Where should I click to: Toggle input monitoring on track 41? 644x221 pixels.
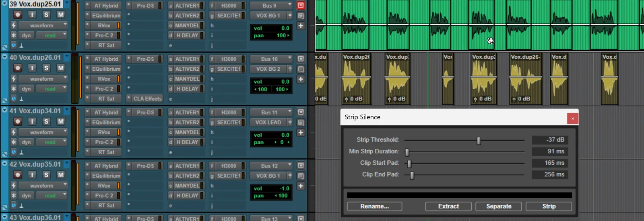32,121
